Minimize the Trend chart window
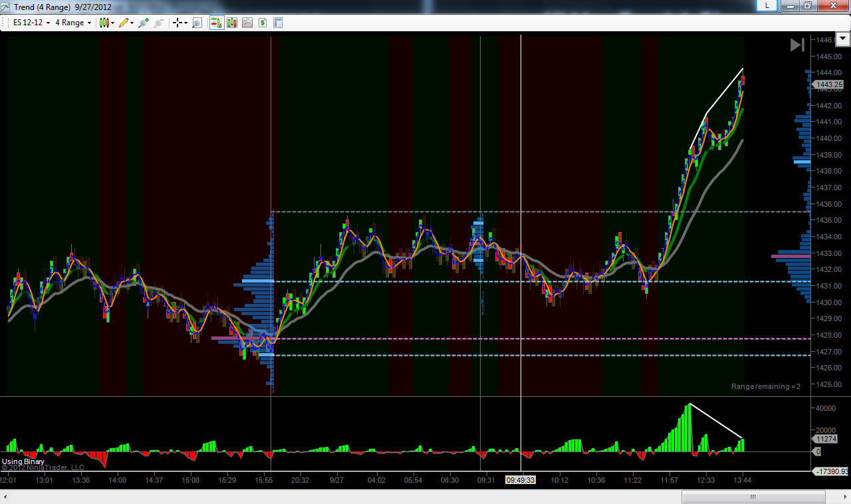The height and width of the screenshot is (504, 851). click(x=789, y=5)
